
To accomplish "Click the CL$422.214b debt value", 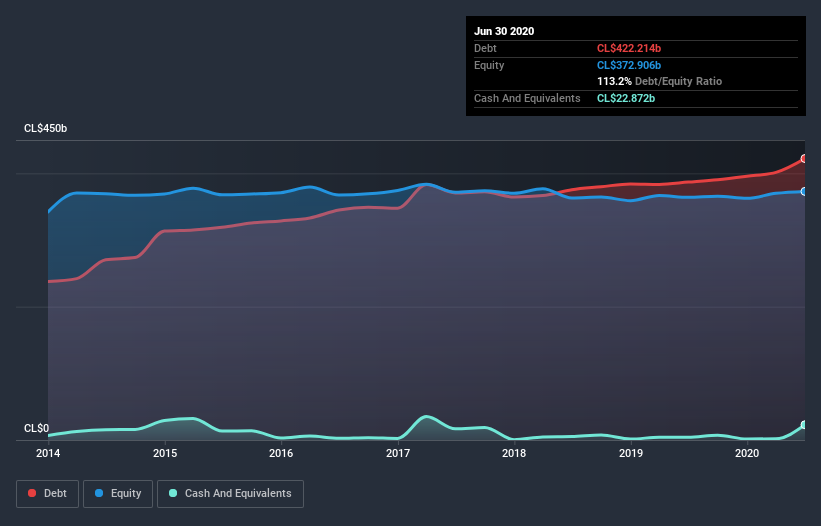I will point(629,48).
